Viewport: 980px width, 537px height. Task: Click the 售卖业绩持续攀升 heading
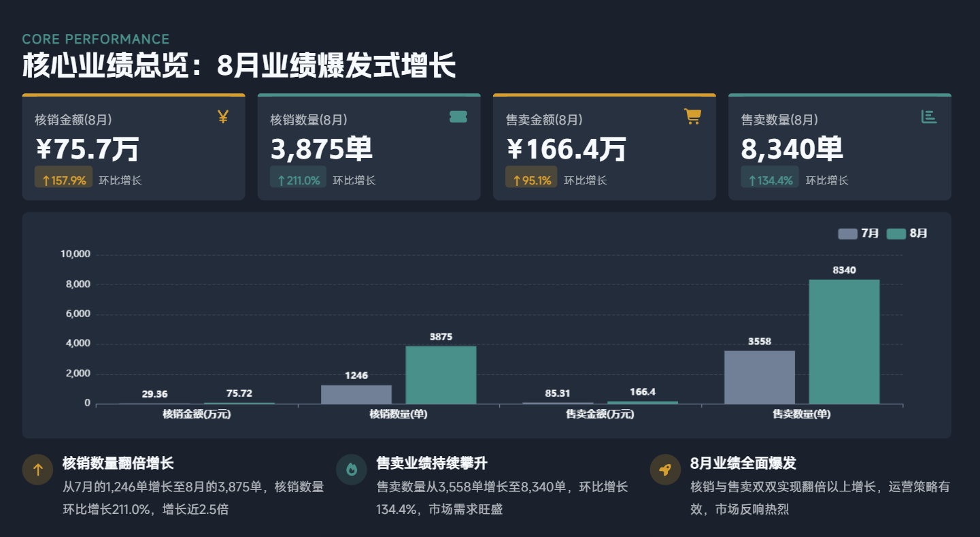tap(432, 463)
